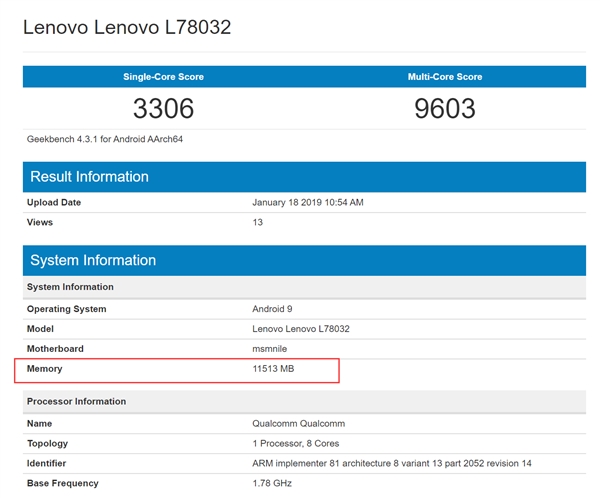Click the Processor Information subheader row
The height and width of the screenshot is (498, 600).
(304, 401)
